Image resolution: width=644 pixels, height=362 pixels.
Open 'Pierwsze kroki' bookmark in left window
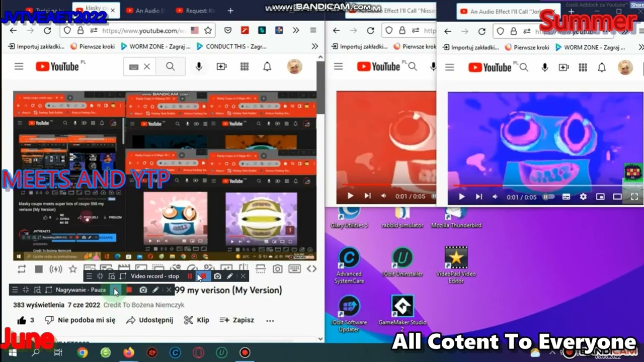click(93, 46)
